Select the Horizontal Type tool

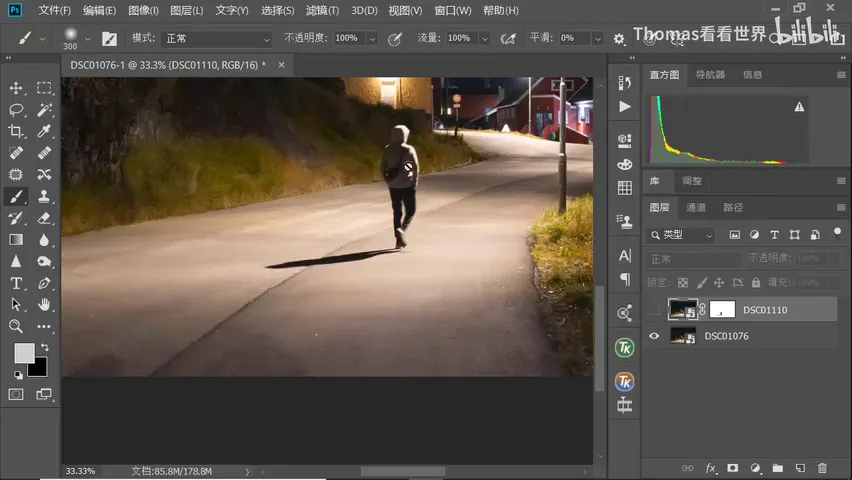click(16, 283)
